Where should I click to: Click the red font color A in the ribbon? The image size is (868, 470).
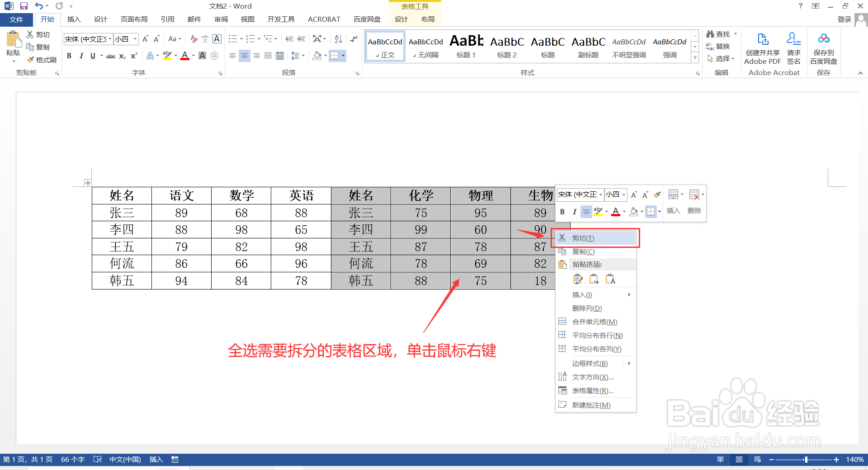(x=184, y=56)
